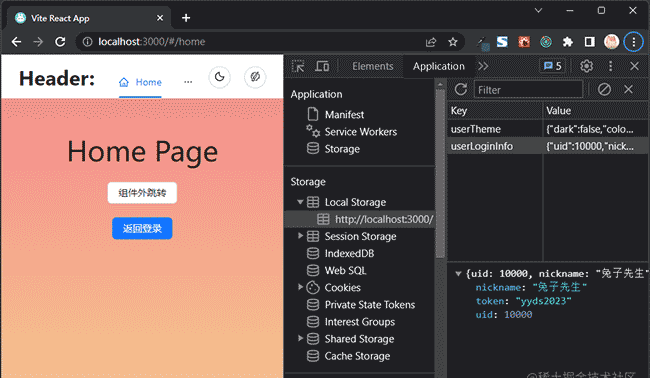Open the extensions puzzle-piece menu
Image resolution: width=650 pixels, height=378 pixels.
click(568, 42)
